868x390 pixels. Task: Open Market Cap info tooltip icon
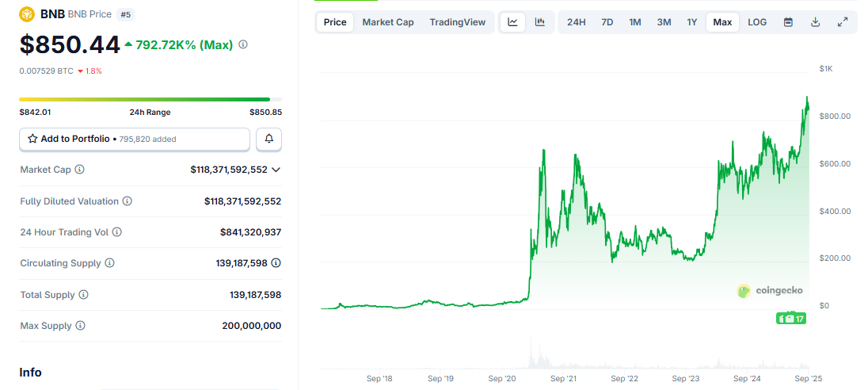80,170
